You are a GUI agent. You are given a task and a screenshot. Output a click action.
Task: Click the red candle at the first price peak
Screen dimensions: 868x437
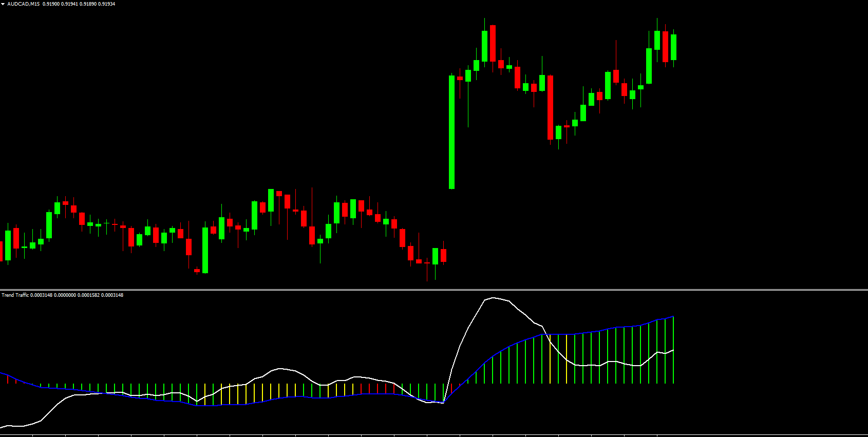pyautogui.click(x=493, y=44)
